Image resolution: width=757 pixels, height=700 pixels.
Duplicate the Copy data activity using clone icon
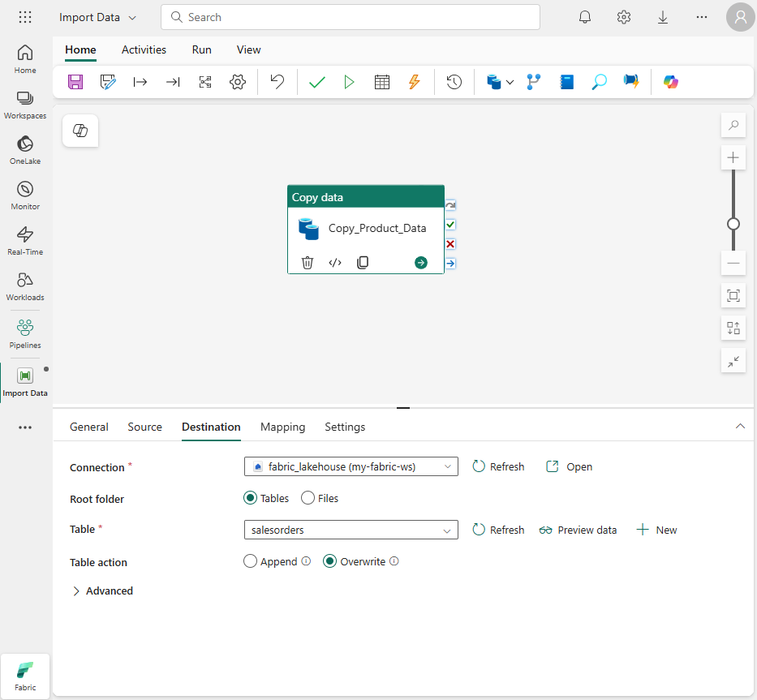[362, 262]
